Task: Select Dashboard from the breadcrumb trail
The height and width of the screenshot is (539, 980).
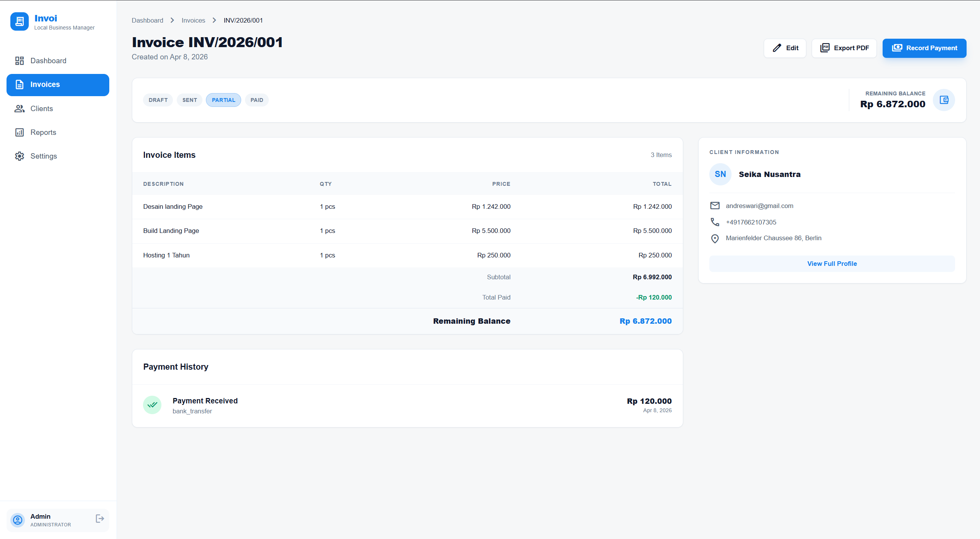Action: [x=147, y=20]
